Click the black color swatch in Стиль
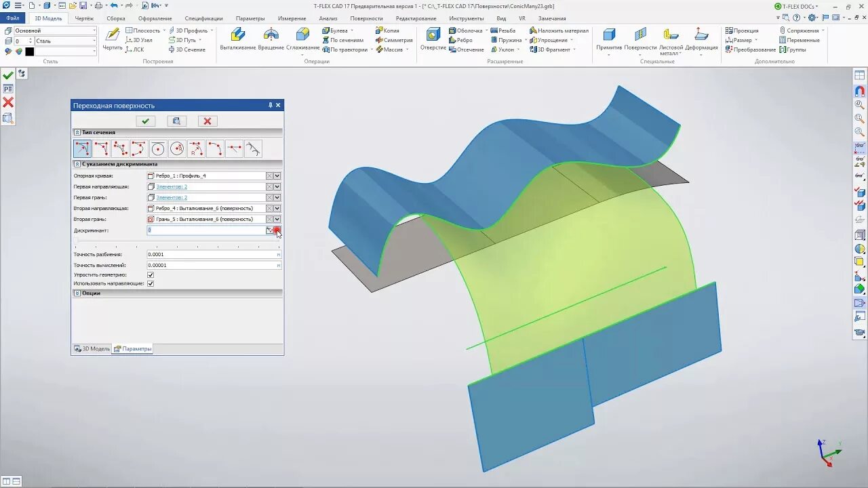 click(x=29, y=52)
